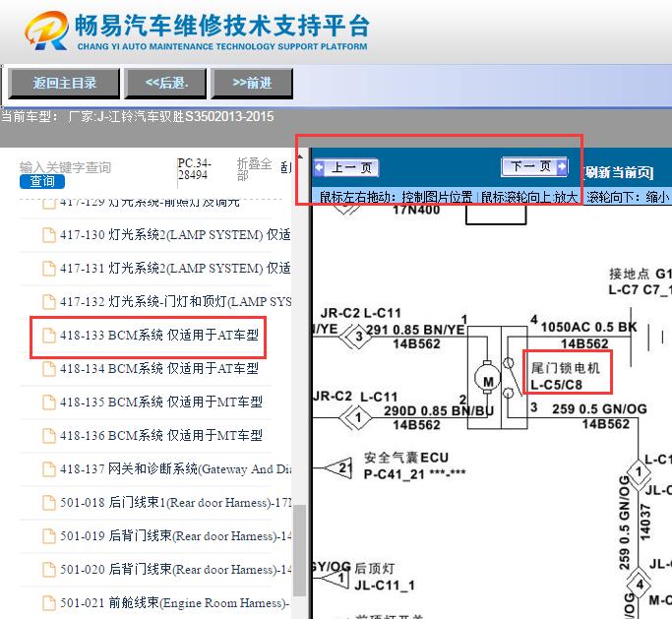The height and width of the screenshot is (619, 672).
Task: Click >>前进 forward button
Action: [x=252, y=83]
